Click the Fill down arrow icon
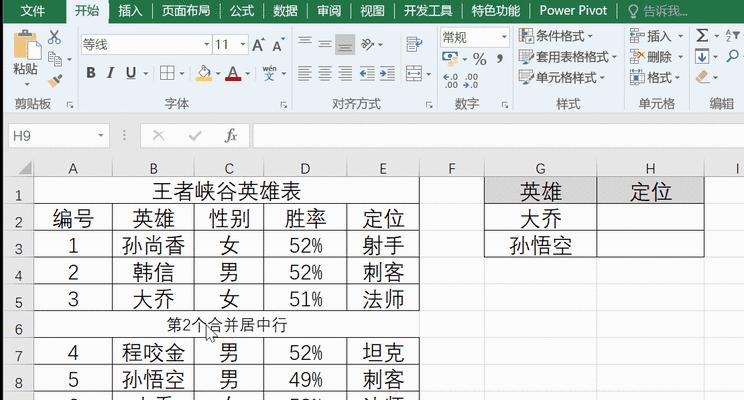Screen dimensions: 744x400 click(x=702, y=57)
